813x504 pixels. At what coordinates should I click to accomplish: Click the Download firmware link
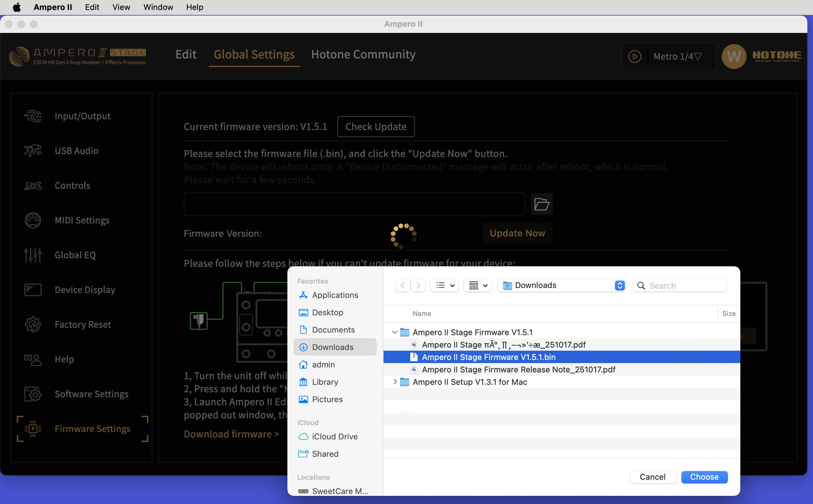pyautogui.click(x=231, y=434)
